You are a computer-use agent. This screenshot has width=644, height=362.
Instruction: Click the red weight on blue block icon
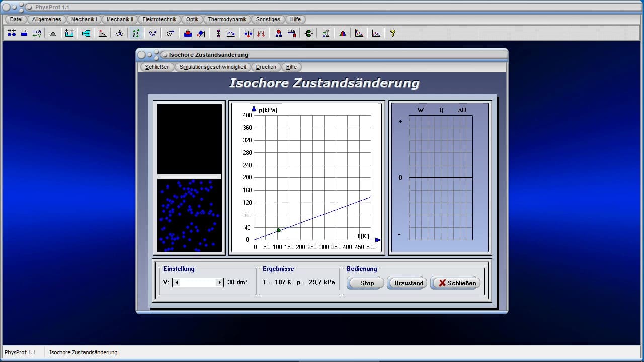188,33
